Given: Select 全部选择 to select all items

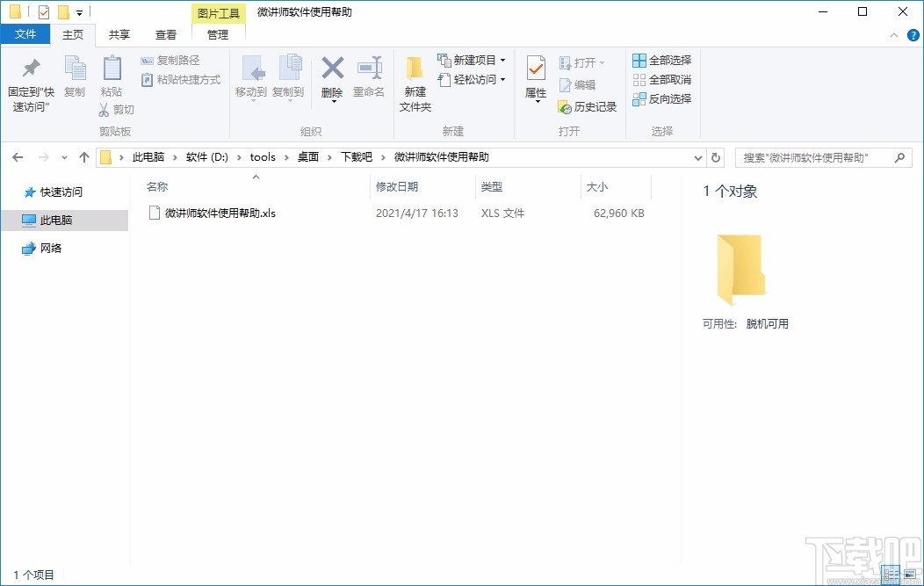Looking at the screenshot, I should (x=661, y=60).
